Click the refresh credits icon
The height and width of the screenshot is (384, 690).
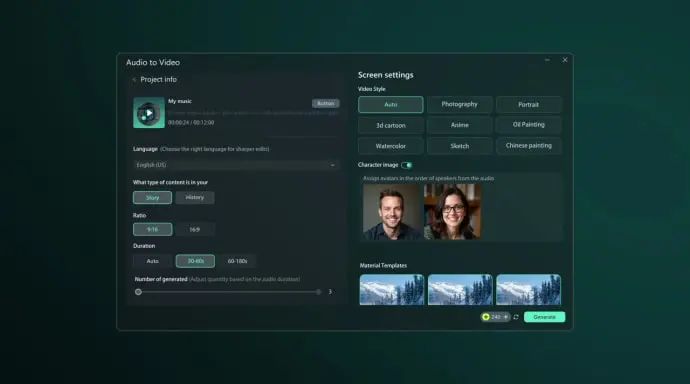pos(516,317)
